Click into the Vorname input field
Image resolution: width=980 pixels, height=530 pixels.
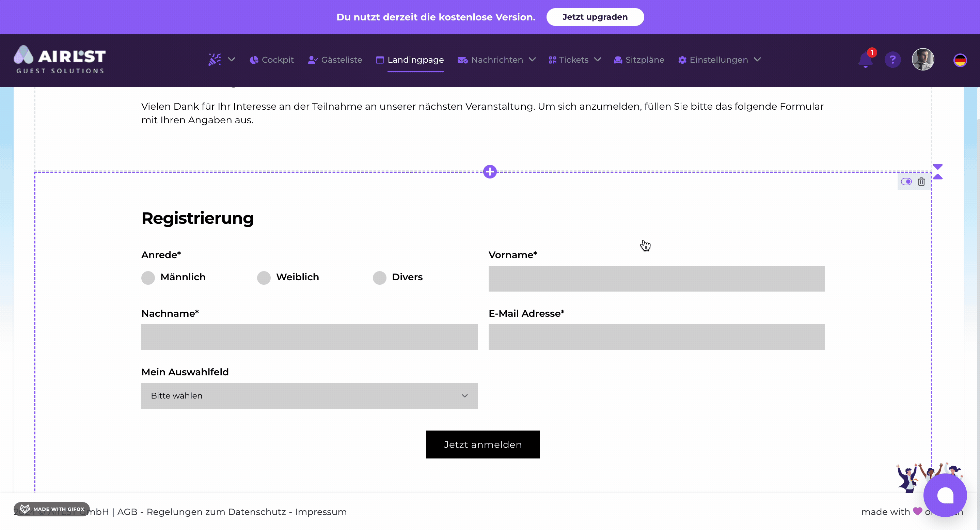pyautogui.click(x=656, y=279)
